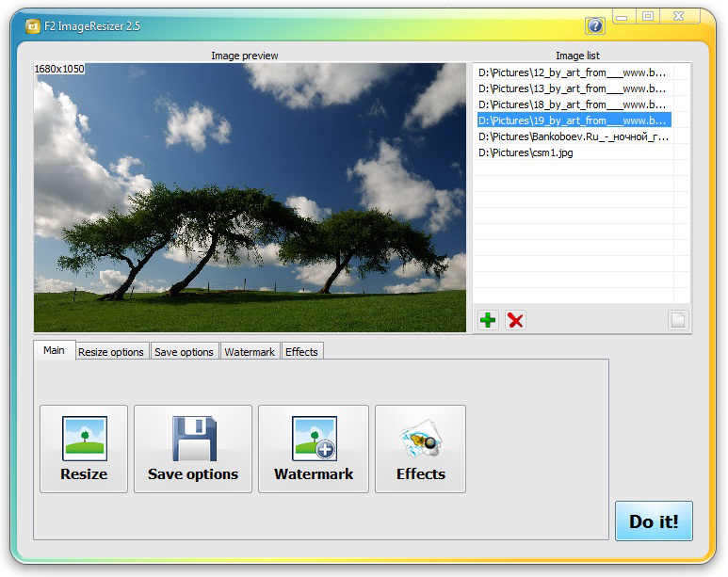Viewport: 728px width, 577px height.
Task: Switch to the Save options tab
Action: [x=184, y=352]
